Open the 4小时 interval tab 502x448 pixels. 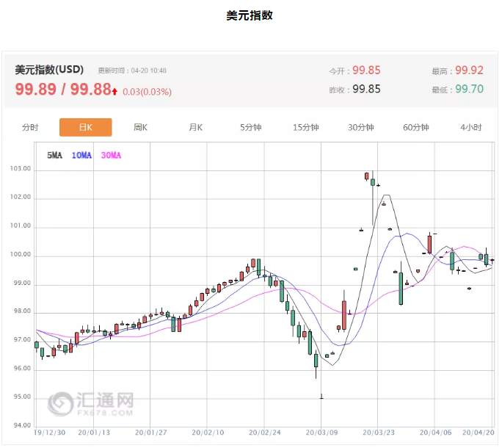pos(471,128)
